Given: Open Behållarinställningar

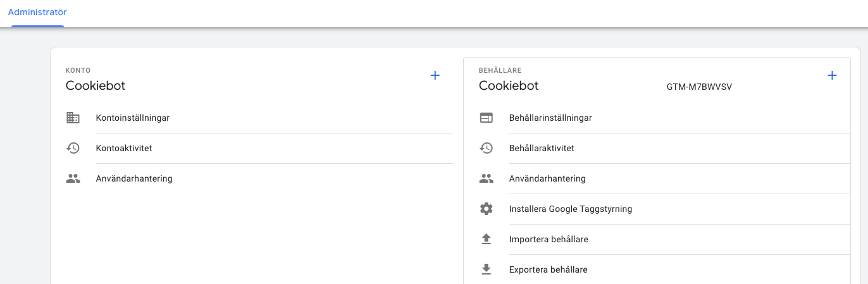Looking at the screenshot, I should pos(550,118).
